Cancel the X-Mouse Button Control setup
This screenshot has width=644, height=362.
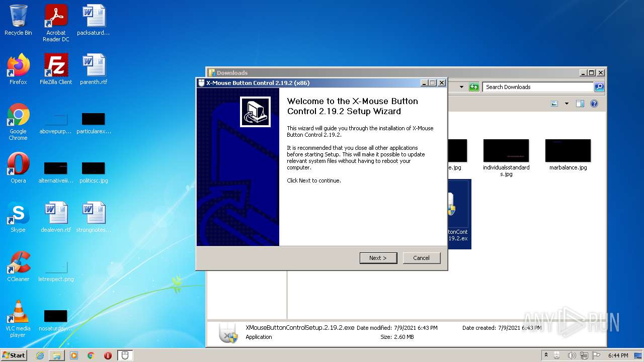click(421, 258)
